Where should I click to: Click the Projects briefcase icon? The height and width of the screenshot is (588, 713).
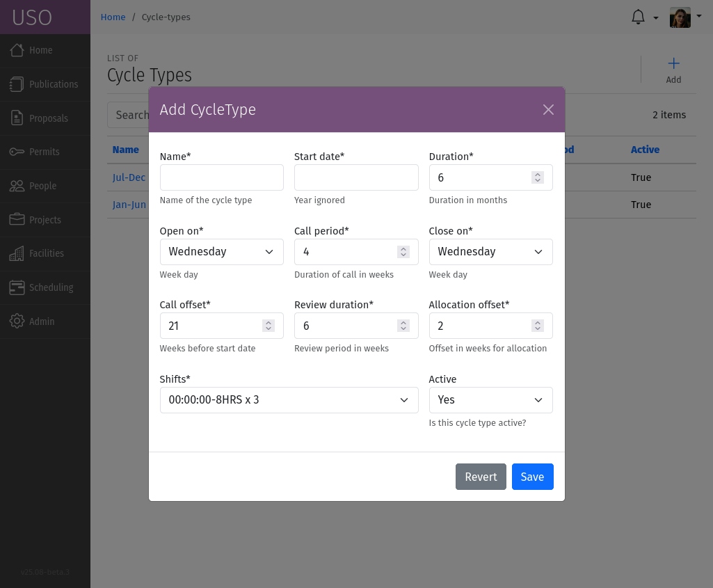17,220
